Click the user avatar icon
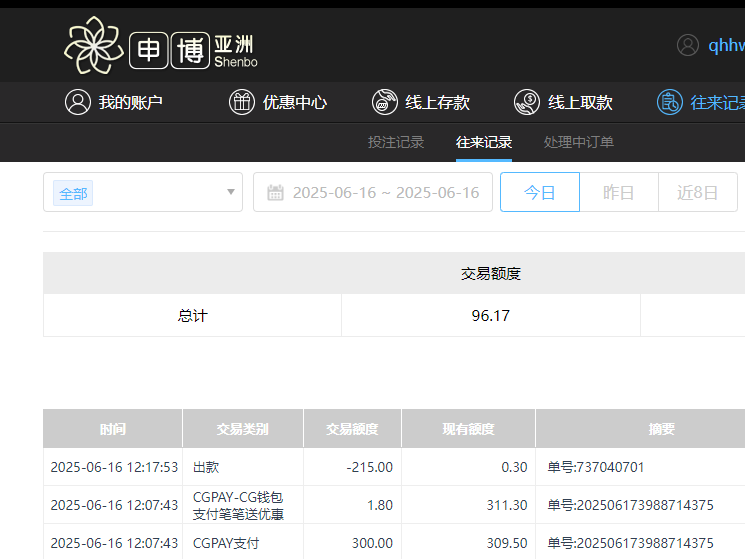 (x=688, y=45)
